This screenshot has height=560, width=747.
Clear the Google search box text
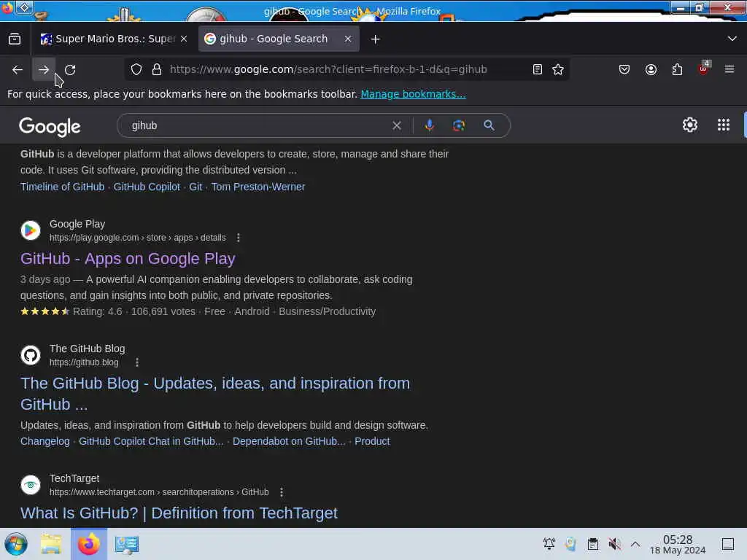[x=396, y=125]
